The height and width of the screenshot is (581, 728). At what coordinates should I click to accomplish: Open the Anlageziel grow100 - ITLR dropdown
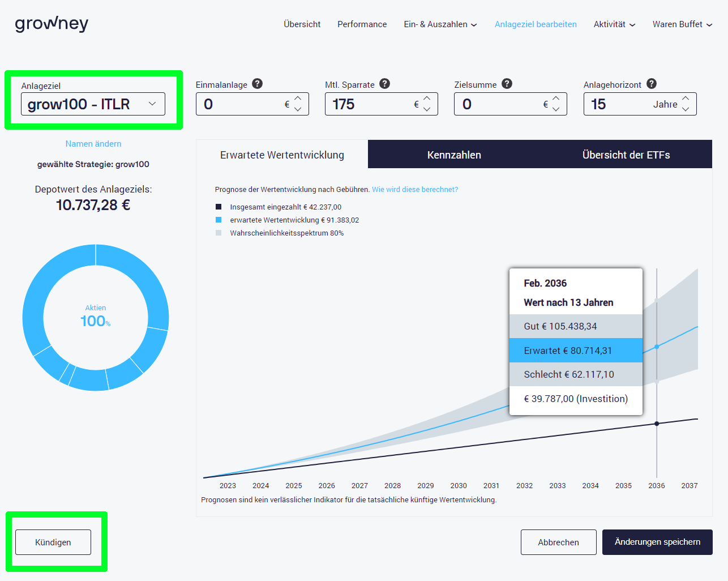(93, 104)
